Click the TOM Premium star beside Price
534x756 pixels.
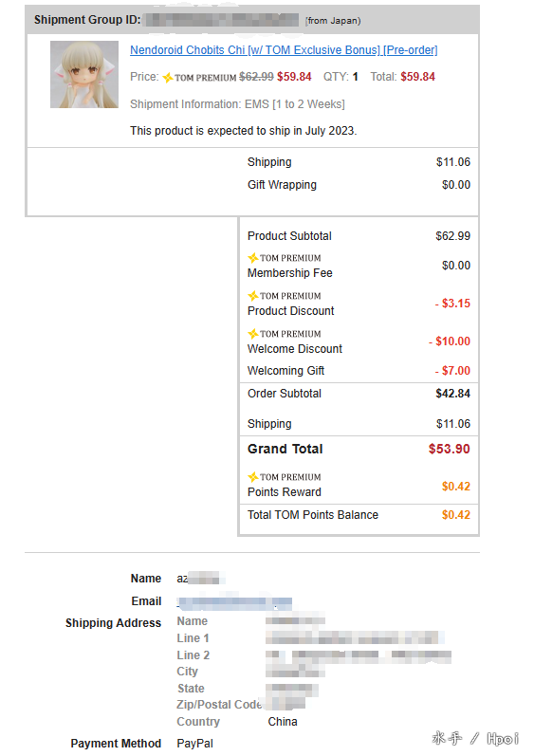tap(167, 77)
